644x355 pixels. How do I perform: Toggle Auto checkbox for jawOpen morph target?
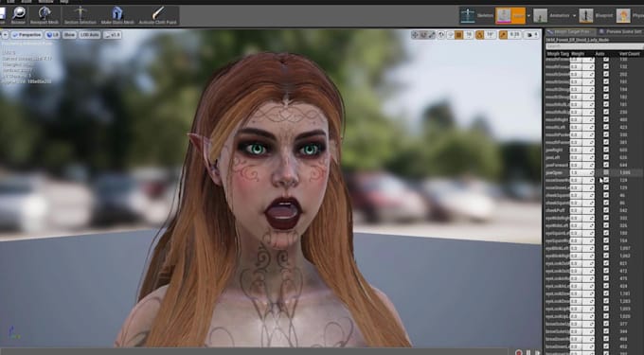pyautogui.click(x=606, y=172)
